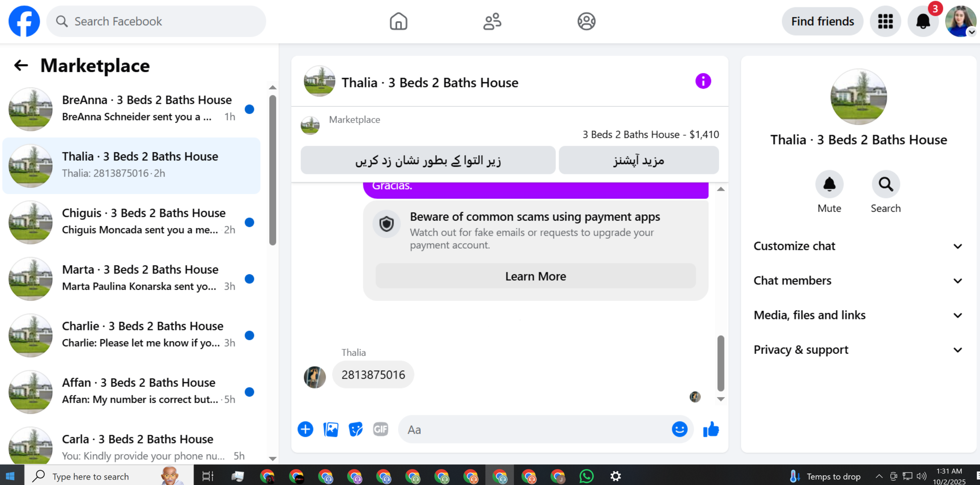Open the Friends tab in top navigation
The image size is (980, 485).
(492, 21)
